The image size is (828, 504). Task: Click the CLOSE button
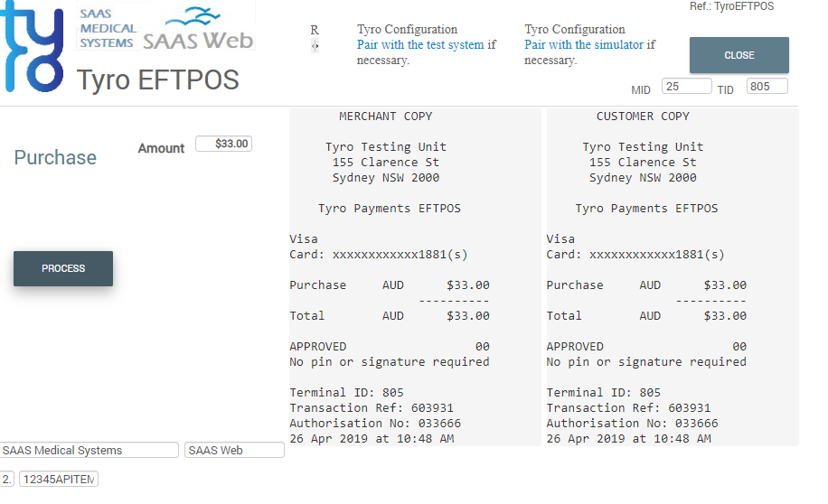(739, 55)
